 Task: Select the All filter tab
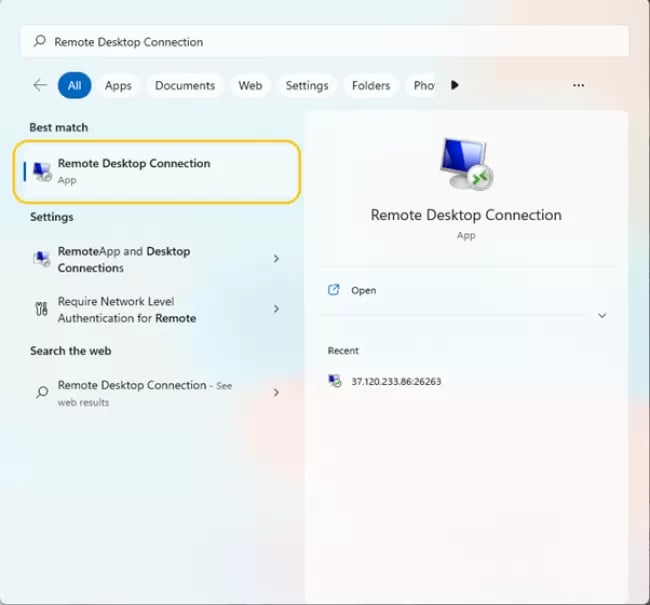(74, 85)
